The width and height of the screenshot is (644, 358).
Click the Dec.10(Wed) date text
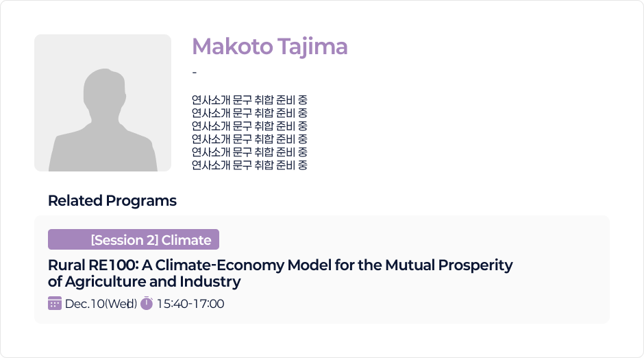pyautogui.click(x=101, y=303)
